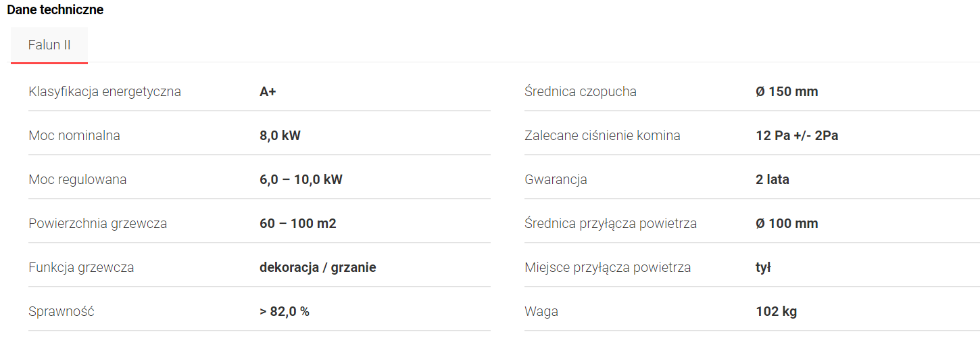Image resolution: width=980 pixels, height=345 pixels.
Task: Click the Moc regulowana label
Action: click(x=78, y=179)
